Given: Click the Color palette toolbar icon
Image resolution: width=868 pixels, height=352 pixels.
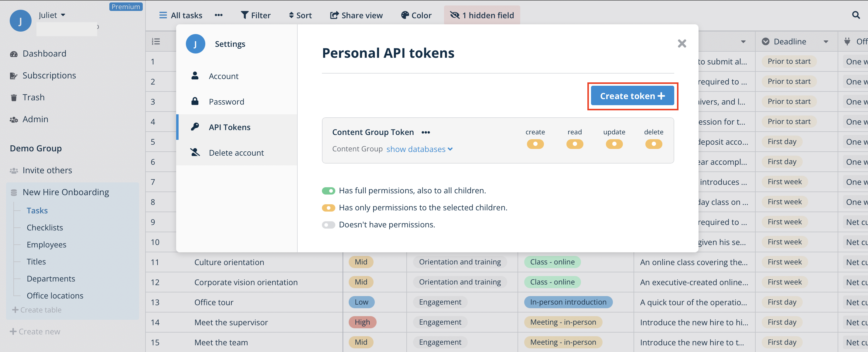Looking at the screenshot, I should [405, 15].
